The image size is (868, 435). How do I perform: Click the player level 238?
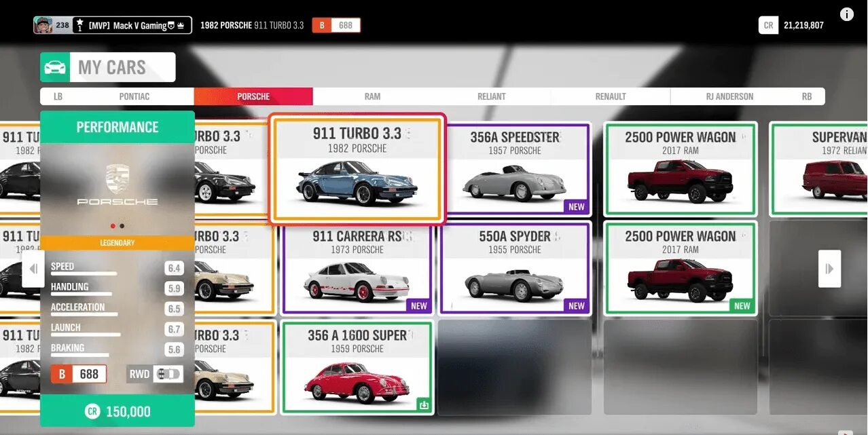[x=62, y=26]
